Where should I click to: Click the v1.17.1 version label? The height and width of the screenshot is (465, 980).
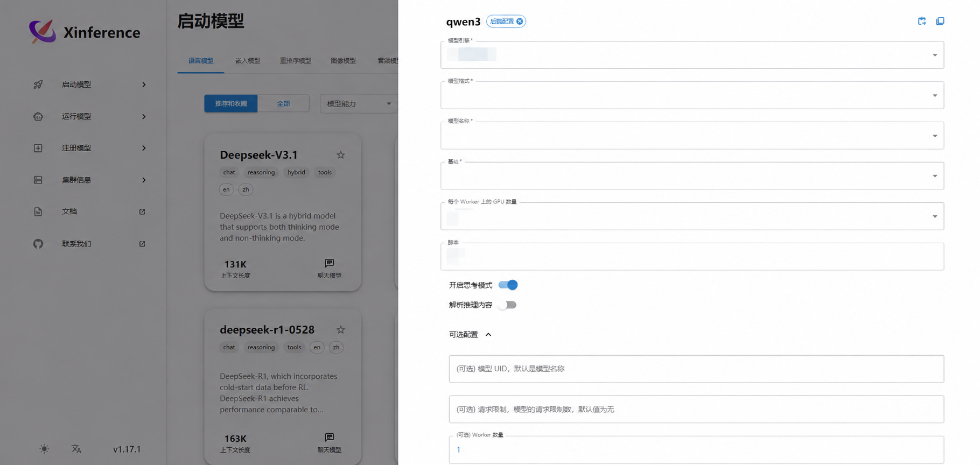pyautogui.click(x=127, y=449)
